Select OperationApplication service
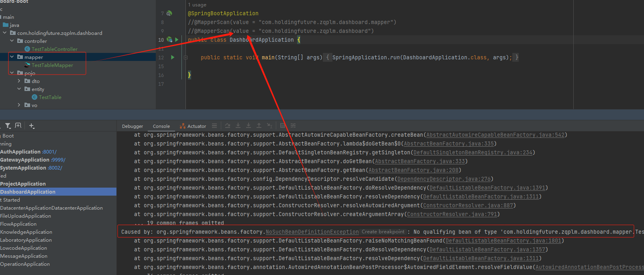Image resolution: width=644 pixels, height=275 pixels. [x=25, y=264]
